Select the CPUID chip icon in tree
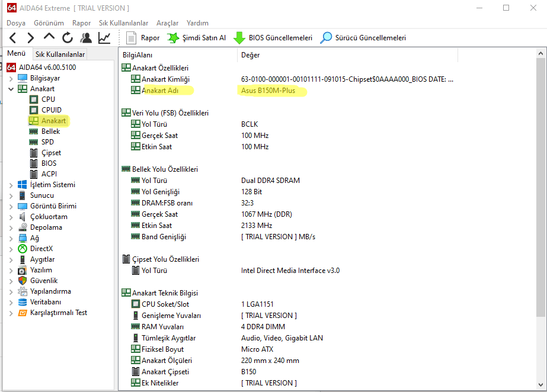The image size is (547, 392). click(x=34, y=110)
